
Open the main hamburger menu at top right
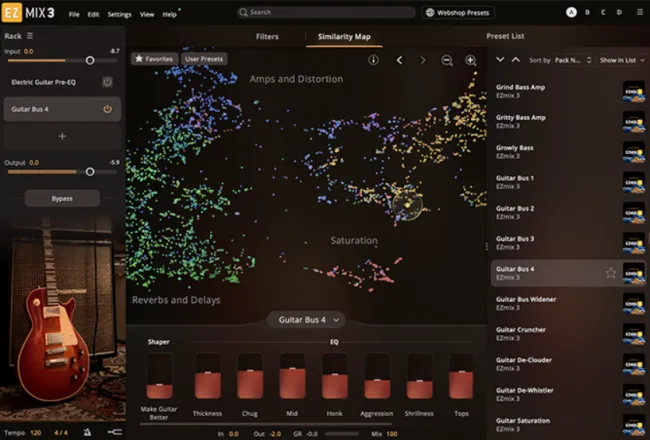[x=640, y=12]
